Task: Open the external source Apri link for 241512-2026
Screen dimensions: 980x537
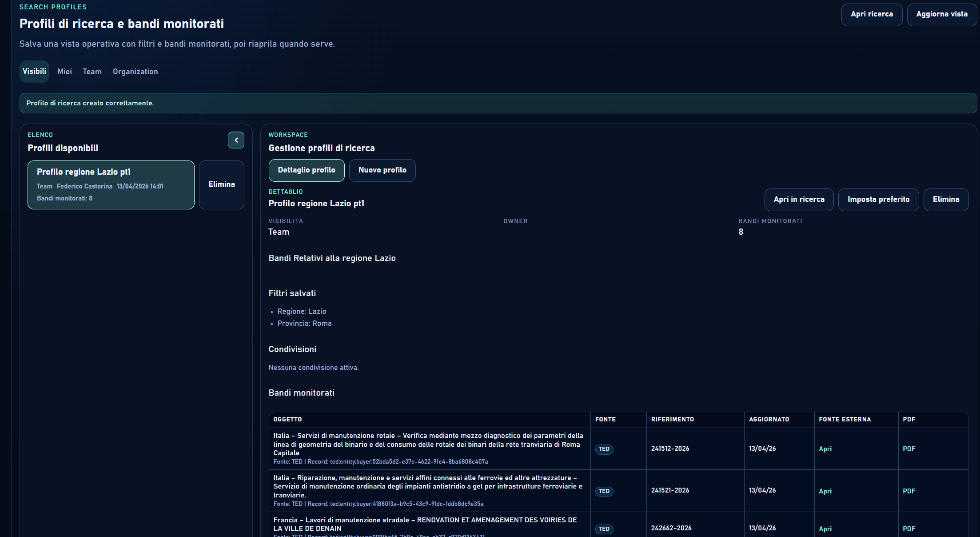Action: (x=825, y=449)
